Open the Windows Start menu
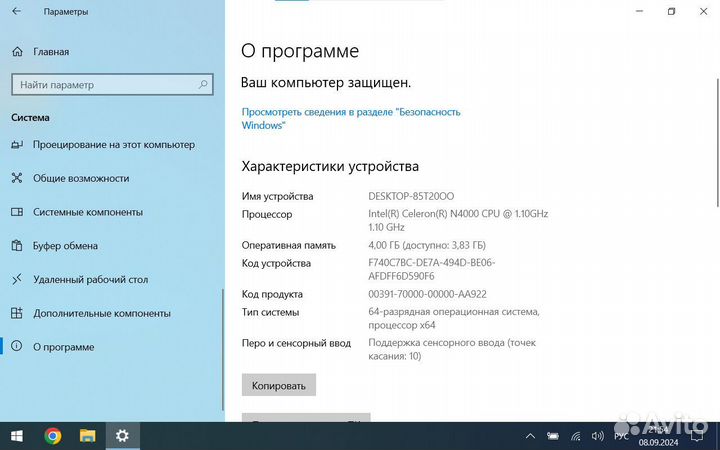 point(17,436)
